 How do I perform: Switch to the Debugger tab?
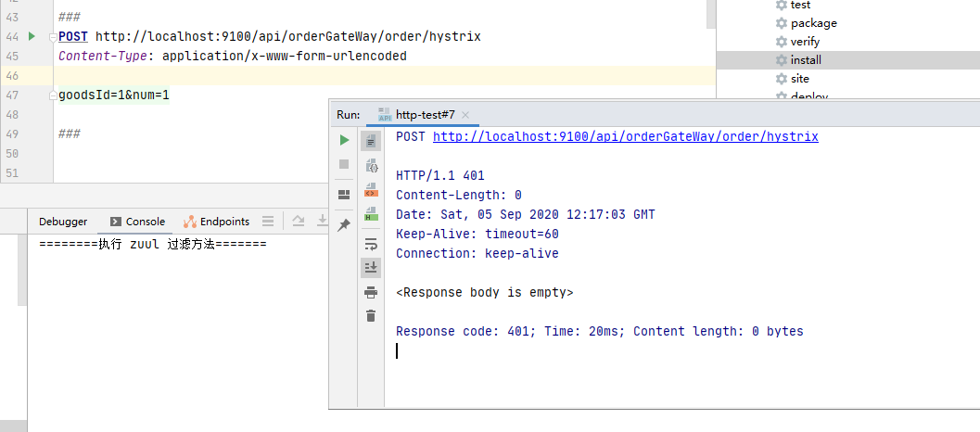[63, 222]
